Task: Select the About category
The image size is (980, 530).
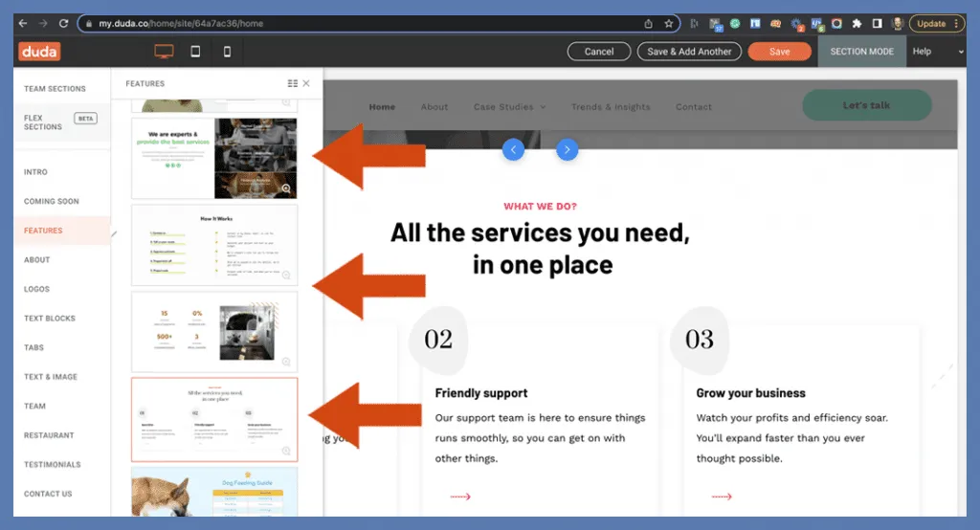Action: click(x=37, y=260)
